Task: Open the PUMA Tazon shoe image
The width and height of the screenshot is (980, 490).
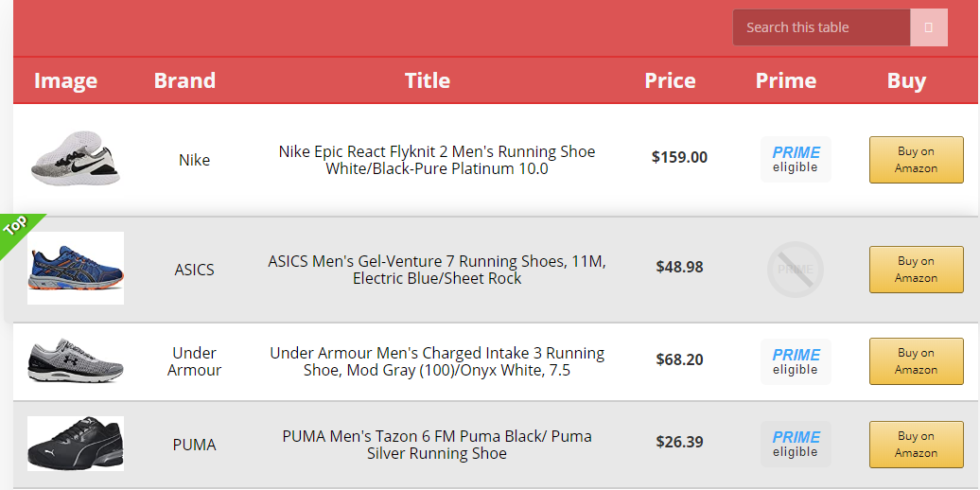Action: 76,444
